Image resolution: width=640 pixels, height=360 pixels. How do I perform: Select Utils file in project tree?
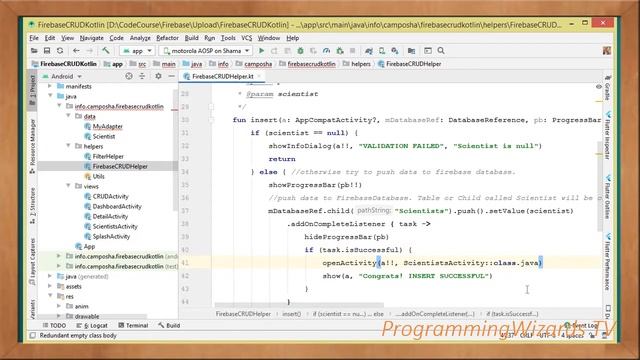(x=98, y=176)
